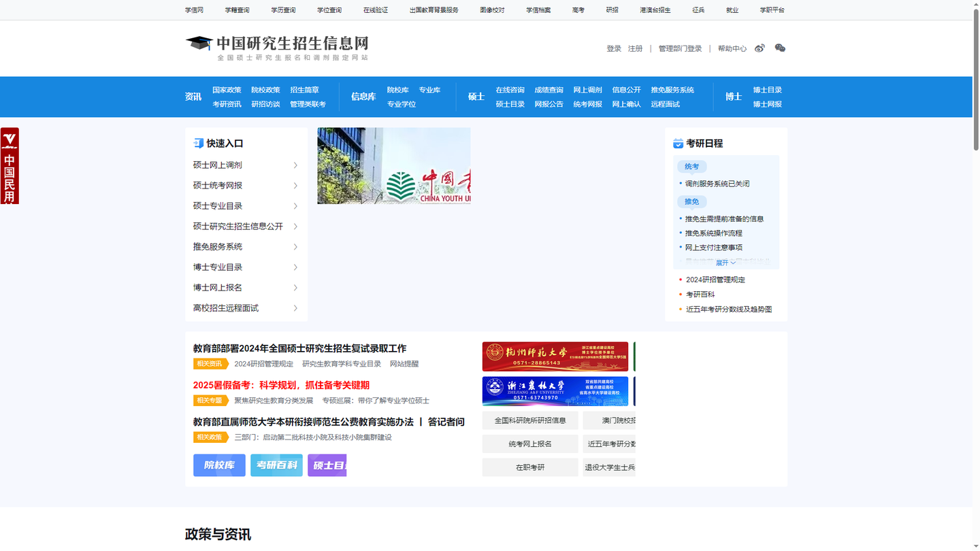The height and width of the screenshot is (551, 980).
Task: Select 远程面试 under 硕士
Action: 665,104
